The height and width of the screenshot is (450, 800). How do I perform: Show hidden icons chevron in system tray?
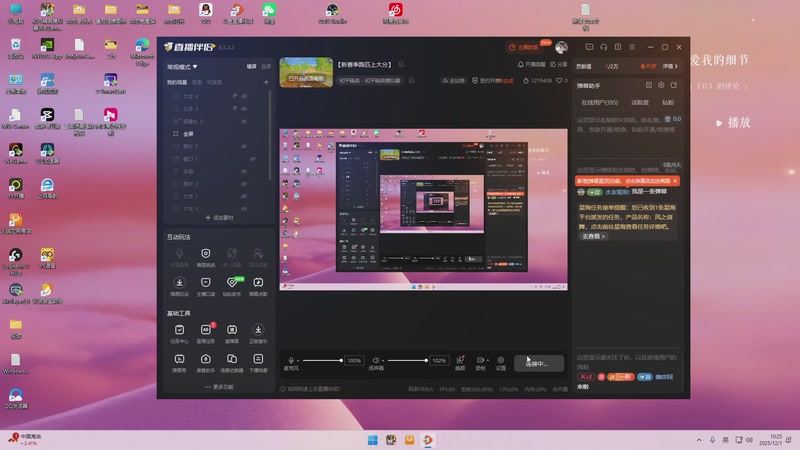click(698, 440)
